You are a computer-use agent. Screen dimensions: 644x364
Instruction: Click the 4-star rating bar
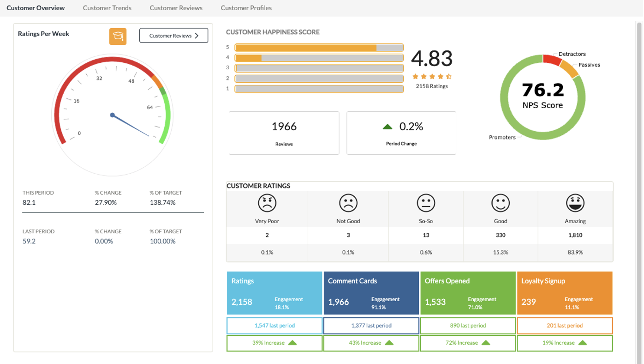319,58
